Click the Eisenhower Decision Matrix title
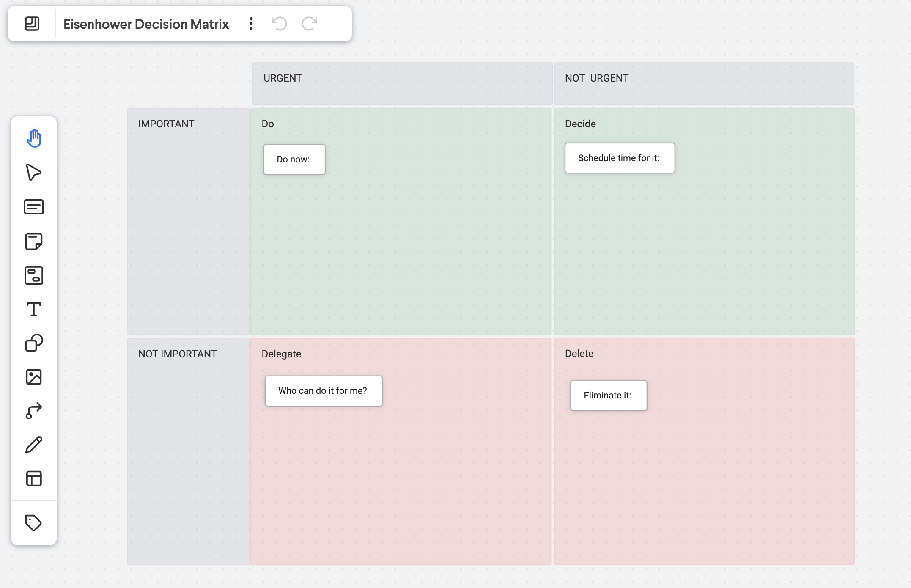This screenshot has width=911, height=588. [146, 24]
